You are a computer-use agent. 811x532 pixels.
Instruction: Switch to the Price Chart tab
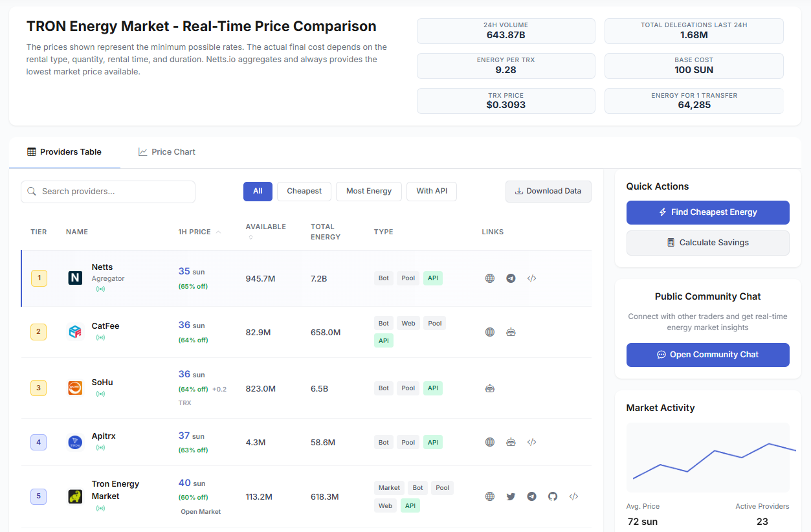pyautogui.click(x=167, y=152)
